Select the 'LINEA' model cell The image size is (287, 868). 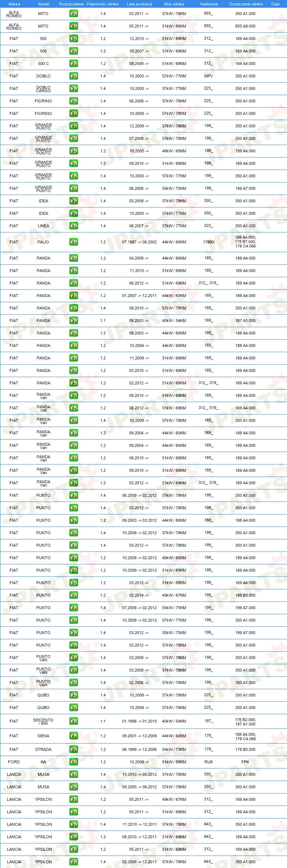click(x=43, y=226)
